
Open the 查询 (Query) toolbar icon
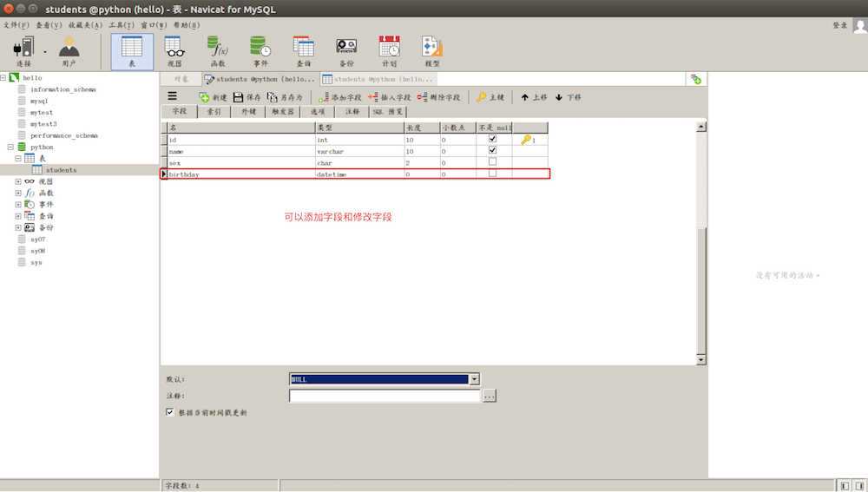click(x=304, y=50)
